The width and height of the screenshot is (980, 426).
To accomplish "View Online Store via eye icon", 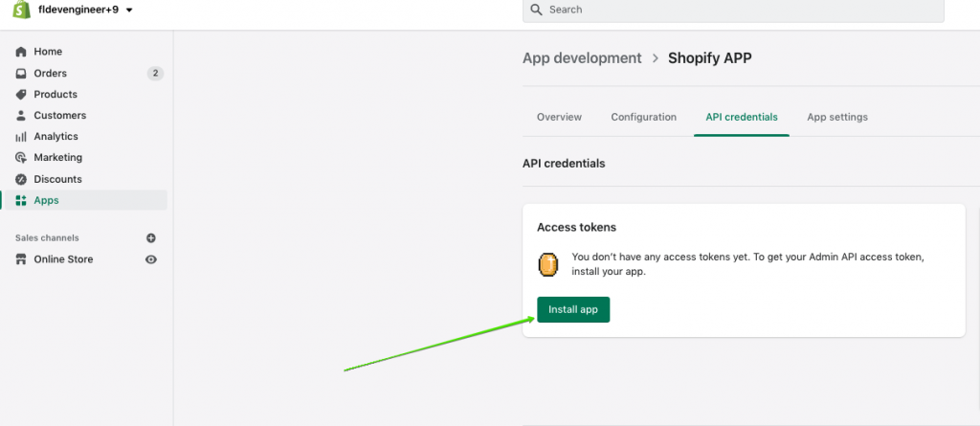I will pyautogui.click(x=150, y=259).
